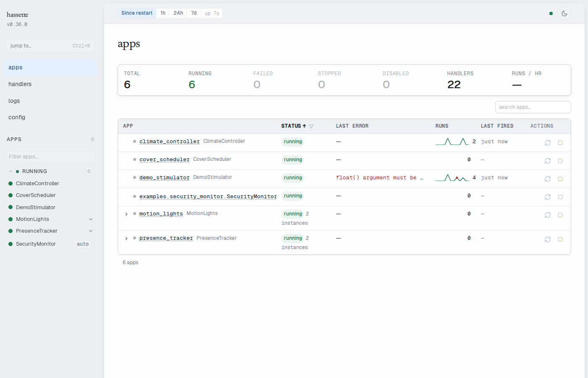Select 1h time range

(x=163, y=13)
